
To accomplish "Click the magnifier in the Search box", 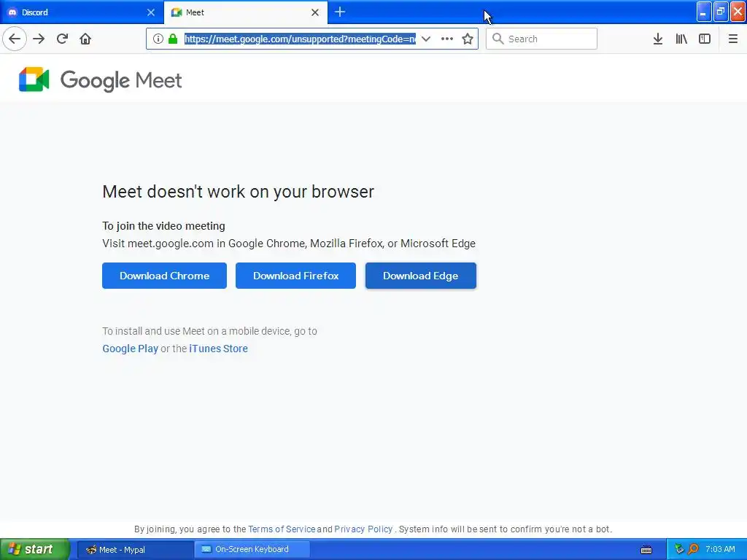I will pos(498,39).
